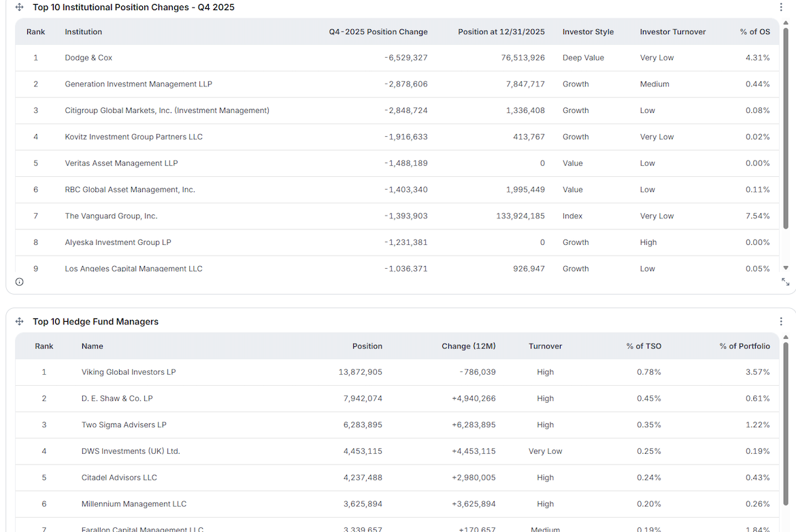Viewport: 796px width, 532px height.
Task: Sort hedge funds by Position column header
Action: pyautogui.click(x=367, y=346)
